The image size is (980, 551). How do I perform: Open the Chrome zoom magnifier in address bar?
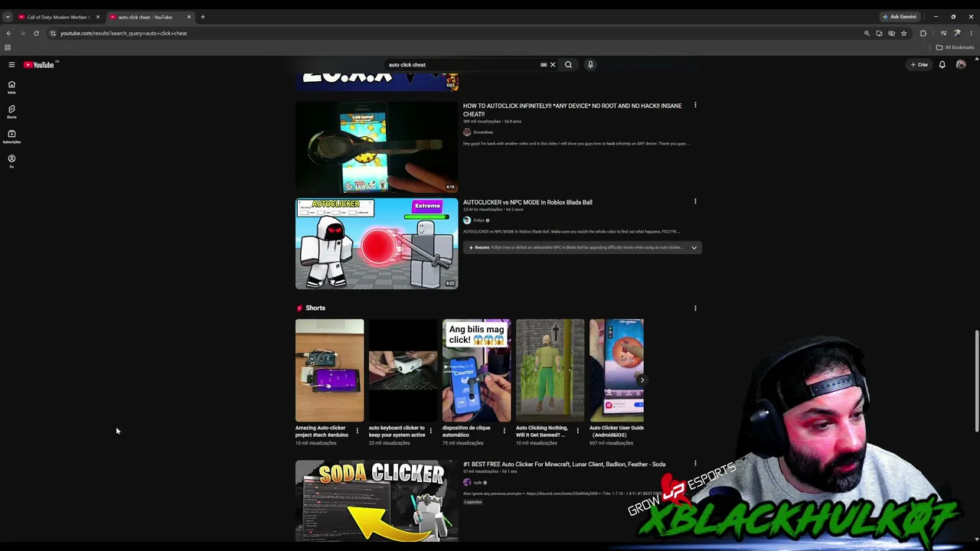coord(867,34)
